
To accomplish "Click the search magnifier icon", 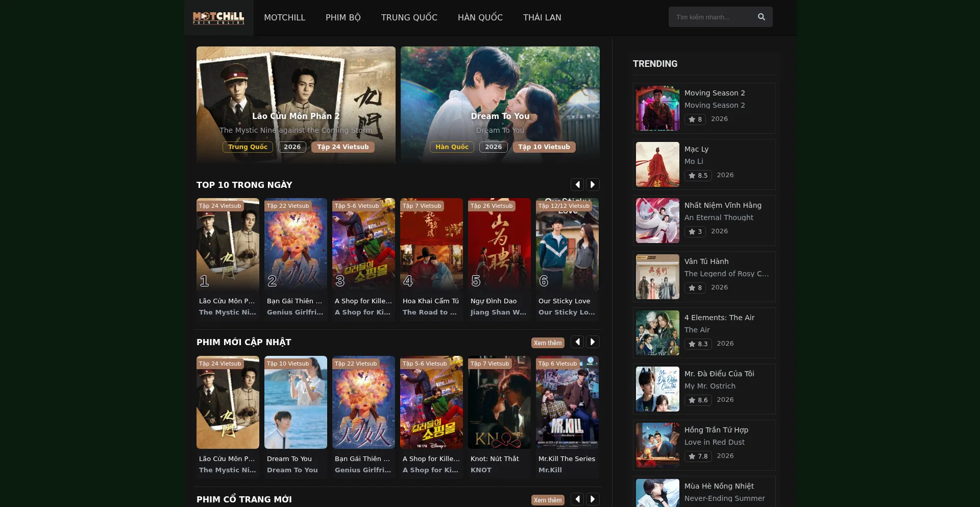I will [x=761, y=17].
